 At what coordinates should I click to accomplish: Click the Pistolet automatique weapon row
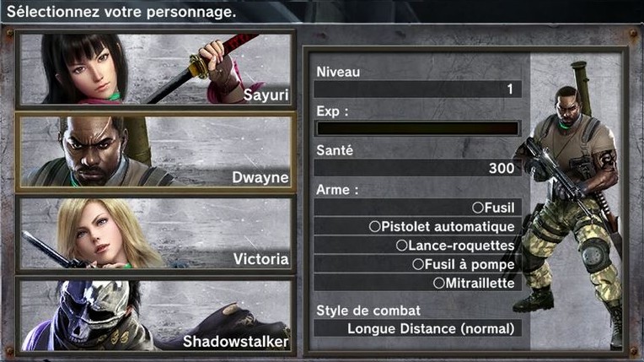pyautogui.click(x=418, y=226)
